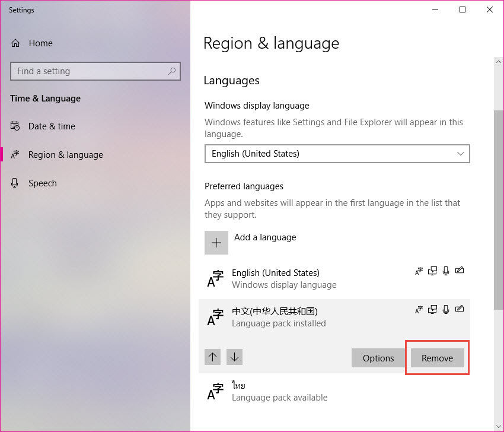Select the ไทย language entry
The image size is (504, 432).
(x=334, y=392)
